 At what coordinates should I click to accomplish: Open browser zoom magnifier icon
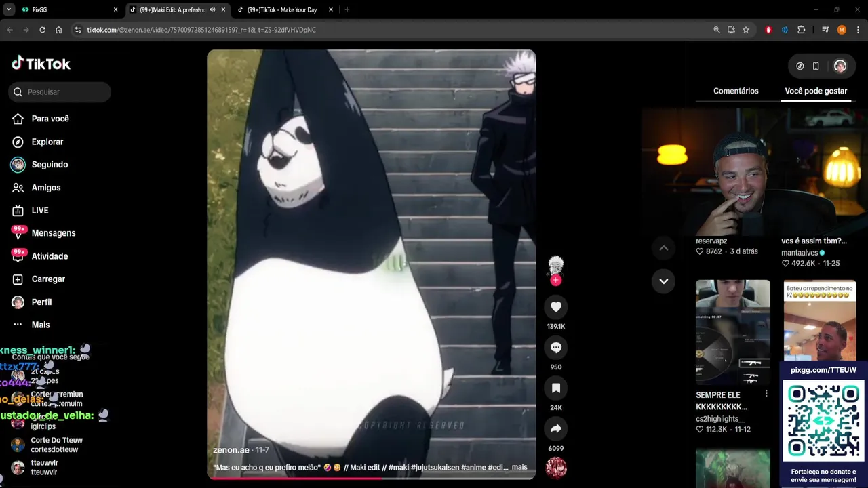click(717, 30)
